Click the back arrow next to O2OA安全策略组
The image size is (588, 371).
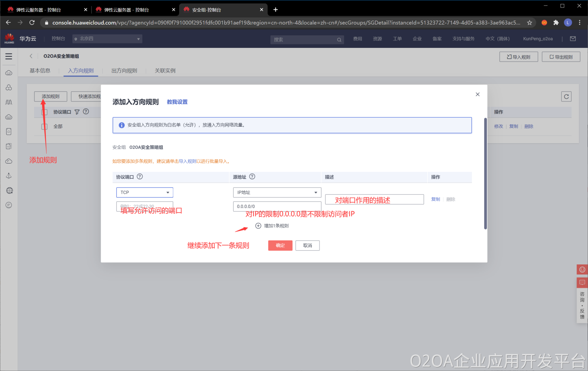(x=31, y=56)
